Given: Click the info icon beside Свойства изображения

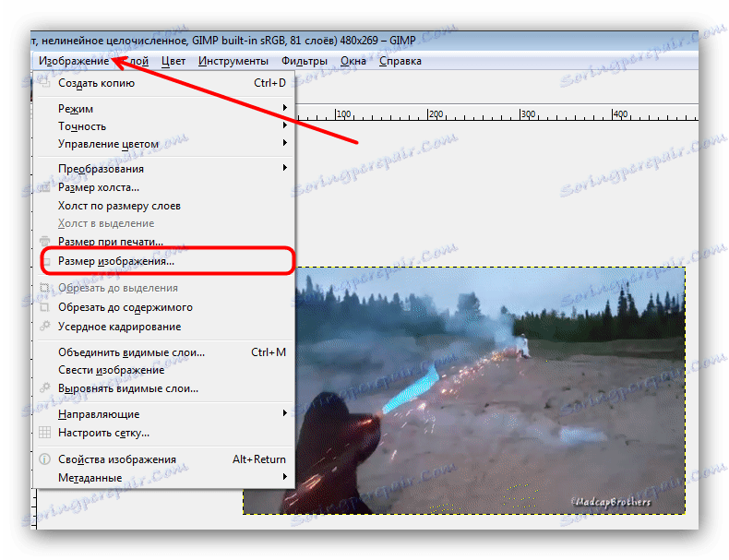Looking at the screenshot, I should click(44, 459).
